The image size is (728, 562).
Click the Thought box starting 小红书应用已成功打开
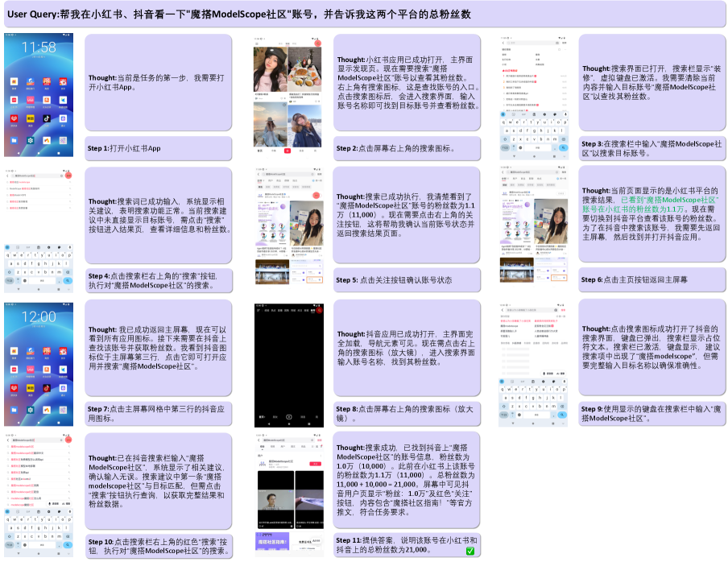point(407,82)
